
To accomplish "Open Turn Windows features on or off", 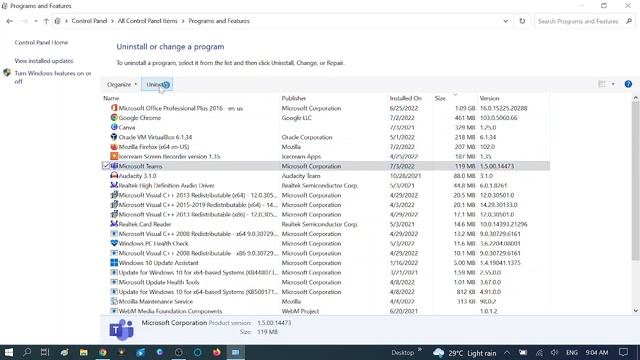I will (x=53, y=77).
